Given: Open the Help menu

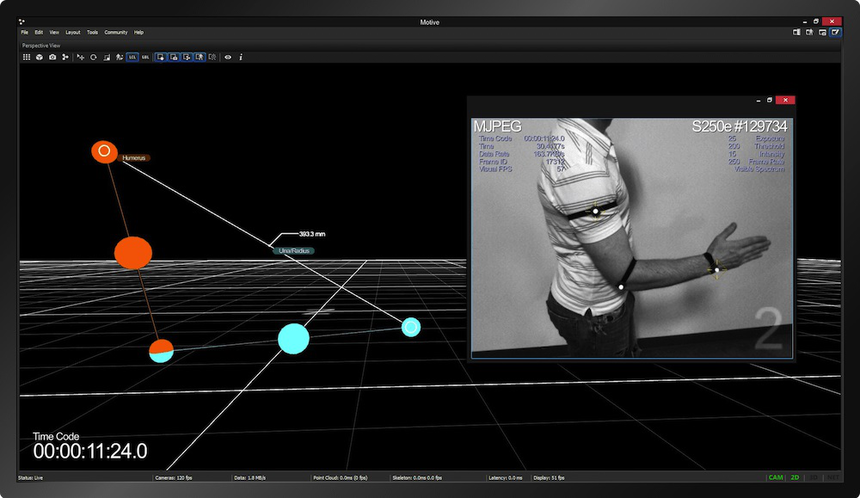Looking at the screenshot, I should click(x=139, y=32).
